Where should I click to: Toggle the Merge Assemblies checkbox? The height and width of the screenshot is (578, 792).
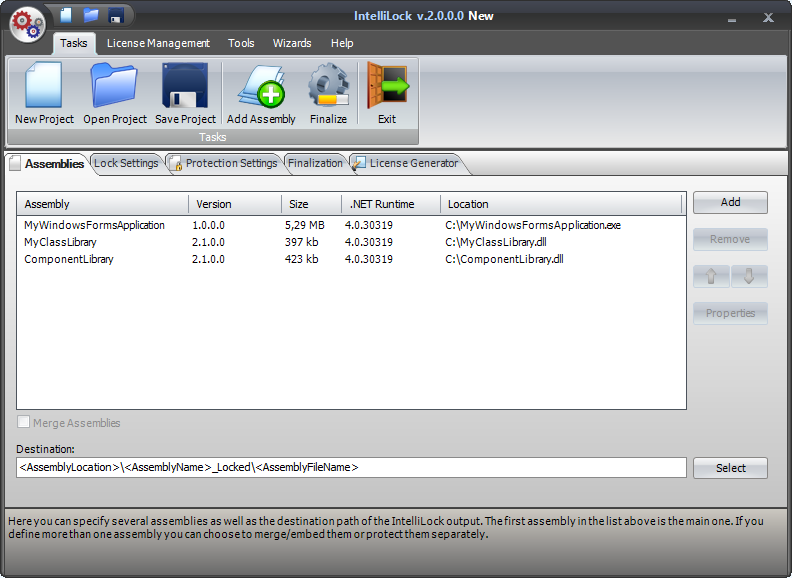point(24,423)
